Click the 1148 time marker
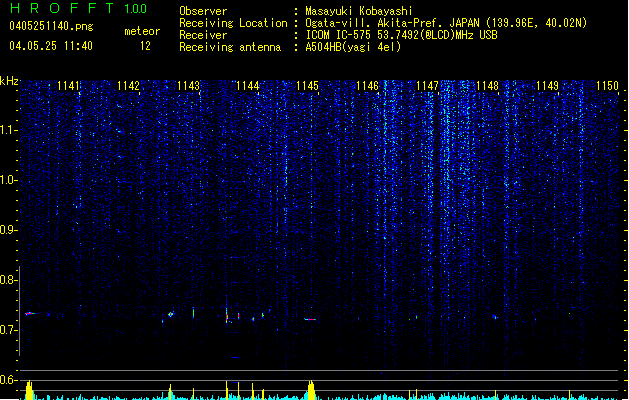 point(487,85)
